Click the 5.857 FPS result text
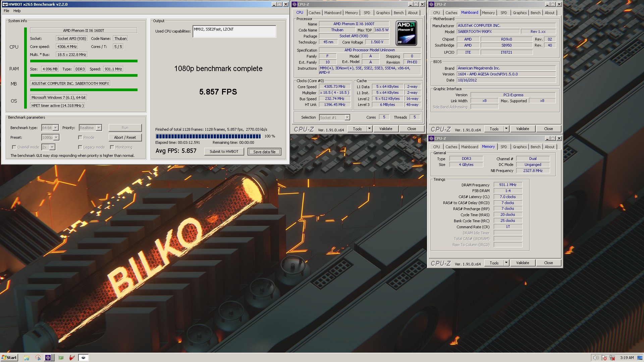 tap(218, 92)
